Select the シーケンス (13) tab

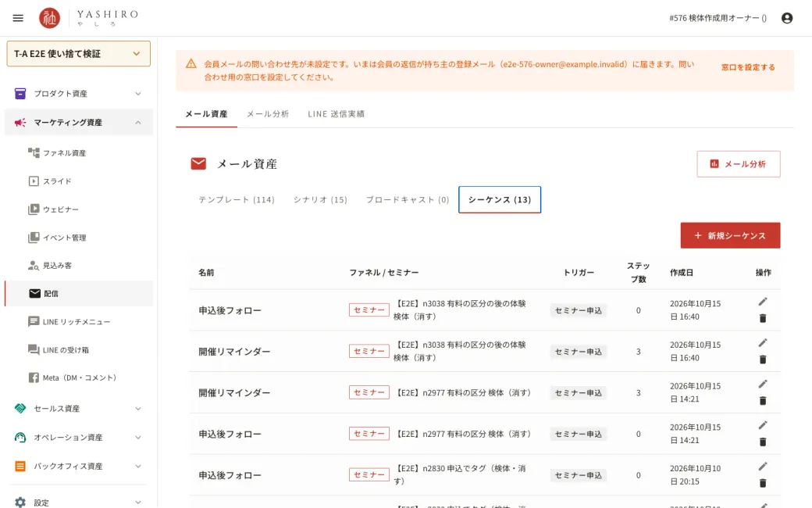coord(500,199)
